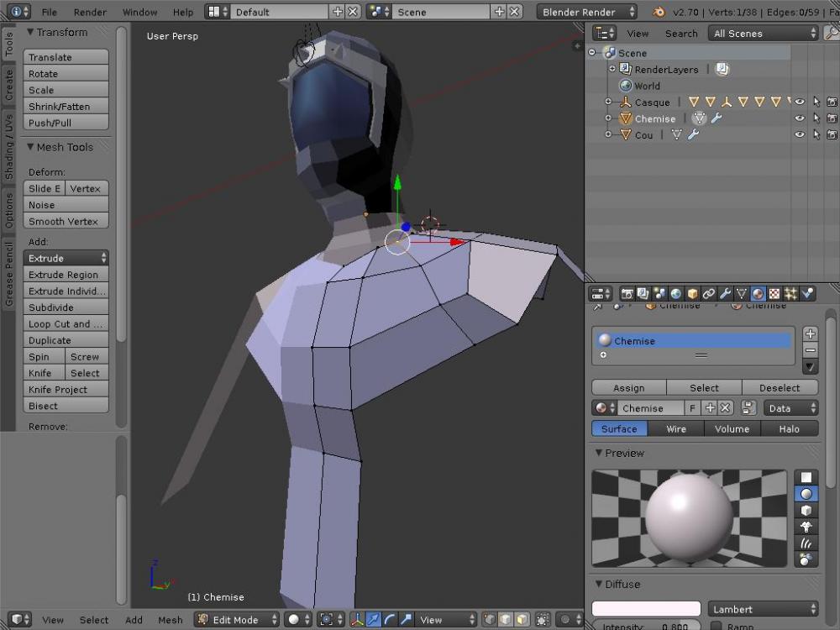Image resolution: width=840 pixels, height=630 pixels.
Task: Click the Extrude Region button
Action: coord(66,275)
